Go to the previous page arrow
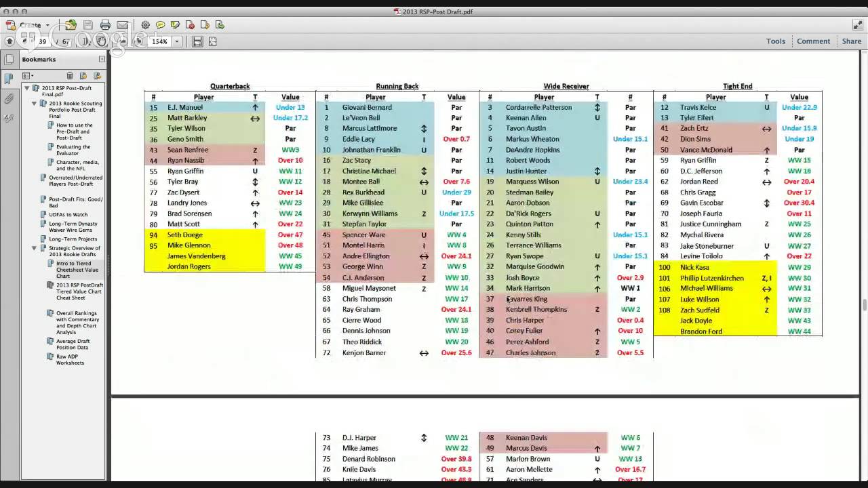Image resolution: width=868 pixels, height=488 pixels. pyautogui.click(x=9, y=41)
